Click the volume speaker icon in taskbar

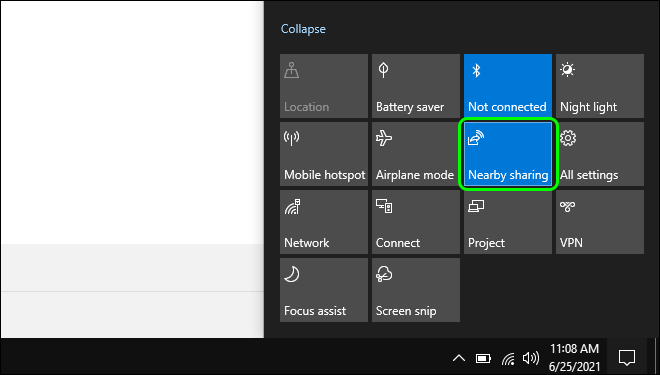pyautogui.click(x=530, y=358)
